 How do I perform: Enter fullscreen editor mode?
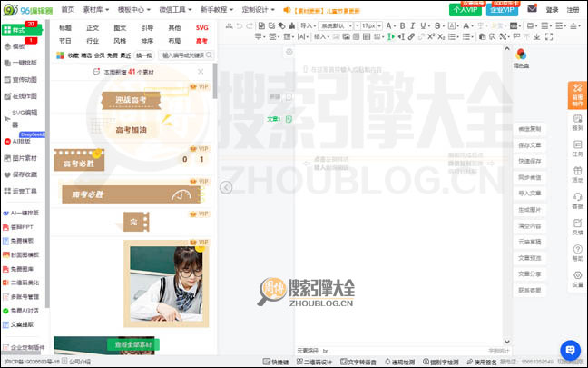[549, 36]
